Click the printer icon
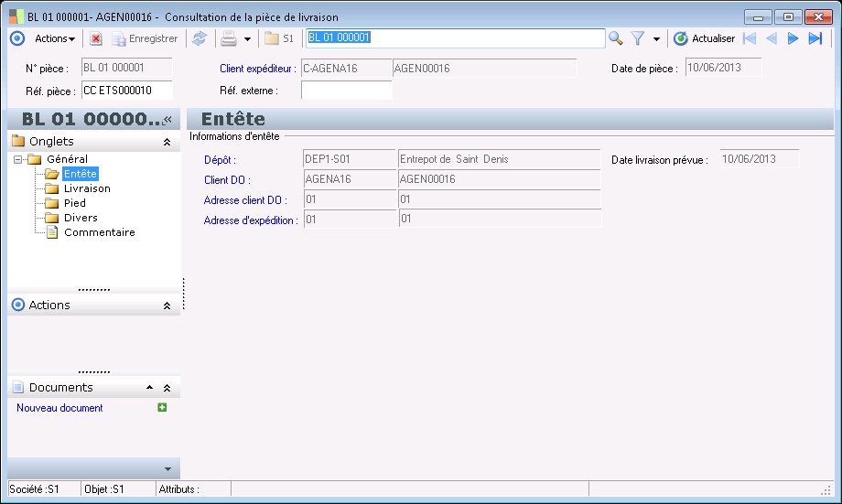The width and height of the screenshot is (842, 504). pyautogui.click(x=229, y=38)
